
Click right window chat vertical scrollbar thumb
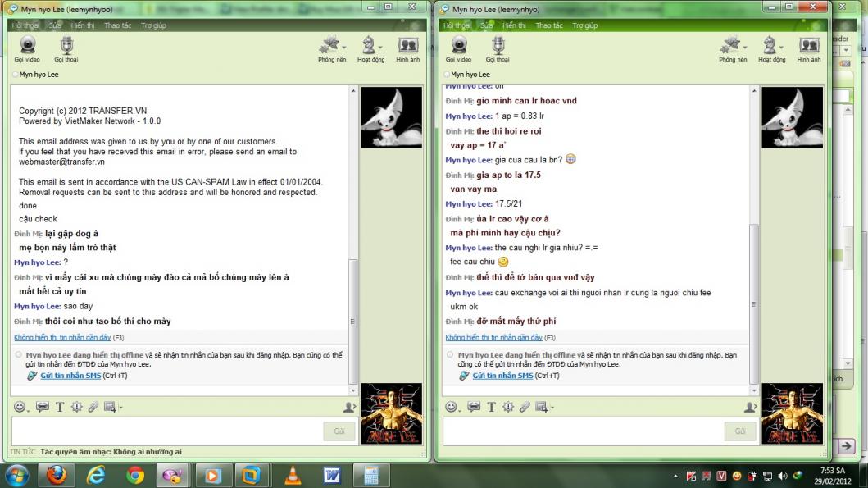pos(753,304)
